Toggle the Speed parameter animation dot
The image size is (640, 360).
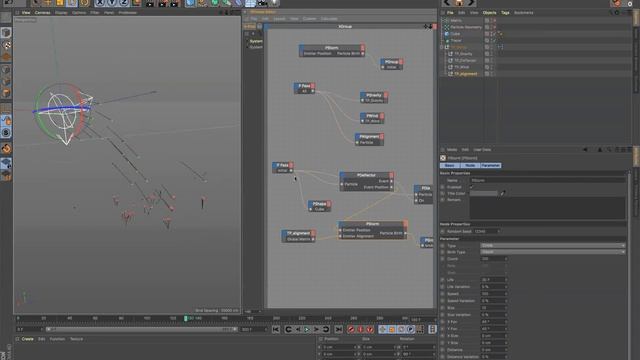(x=442, y=294)
